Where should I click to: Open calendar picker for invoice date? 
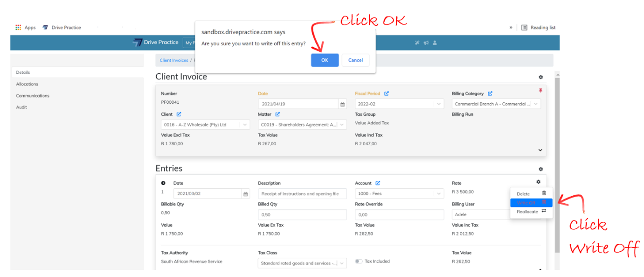point(342,104)
